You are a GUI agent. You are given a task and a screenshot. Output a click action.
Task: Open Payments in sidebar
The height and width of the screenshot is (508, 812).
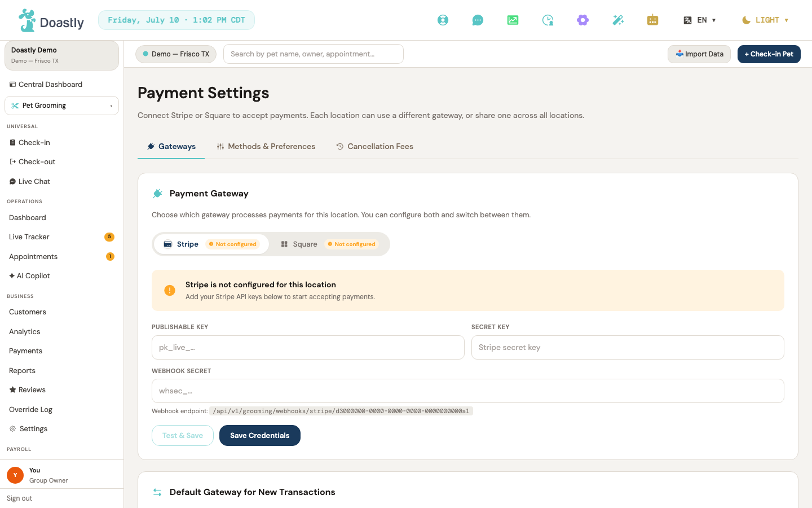(x=61, y=351)
